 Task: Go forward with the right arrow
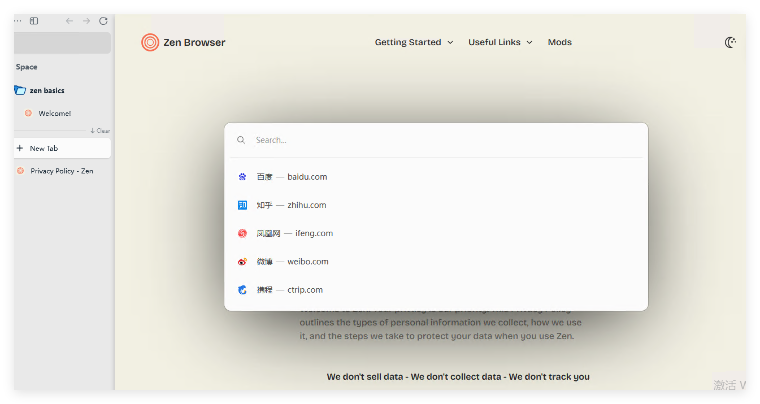86,21
